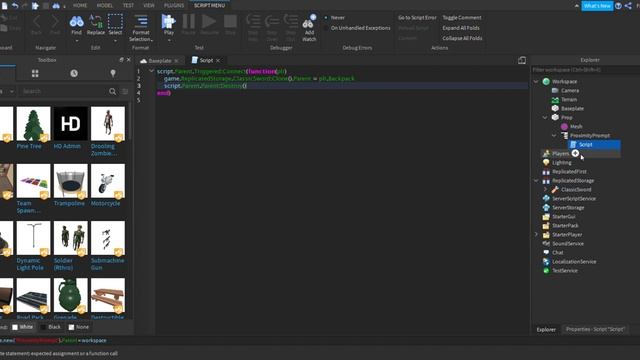Click the Select tool icon
This screenshot has width=640, height=360.
click(x=115, y=21)
